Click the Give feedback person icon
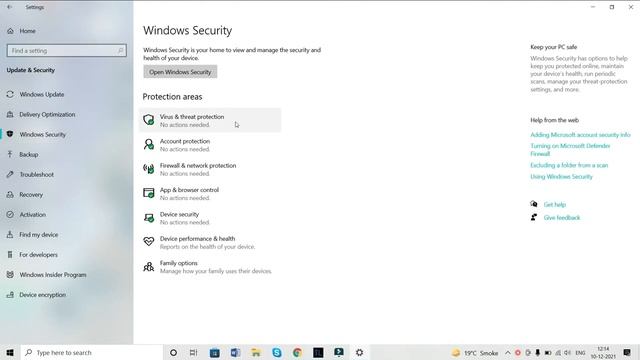640x360 pixels. 534,217
